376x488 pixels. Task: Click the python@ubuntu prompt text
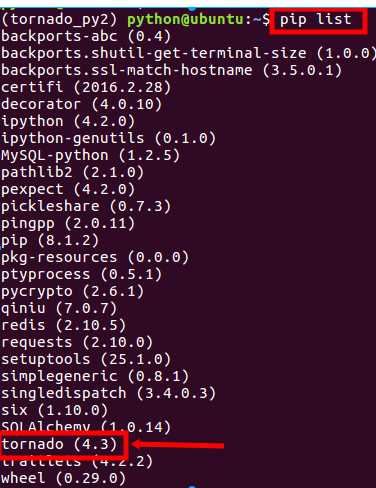click(185, 20)
